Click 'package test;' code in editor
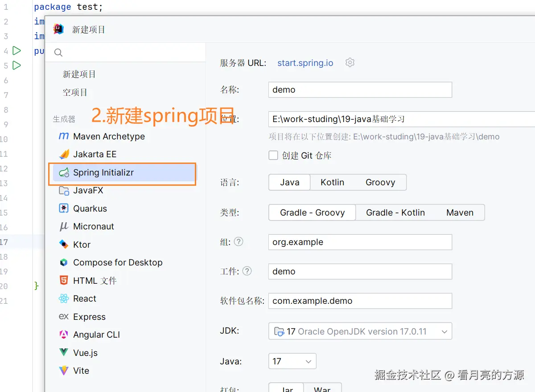Viewport: 535px width, 392px height. point(69,7)
